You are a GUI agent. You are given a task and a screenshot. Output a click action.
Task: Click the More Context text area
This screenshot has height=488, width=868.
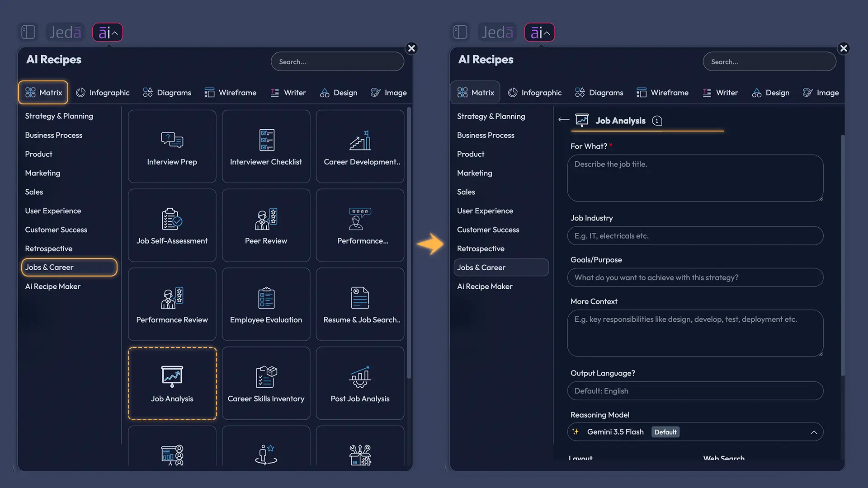[695, 333]
